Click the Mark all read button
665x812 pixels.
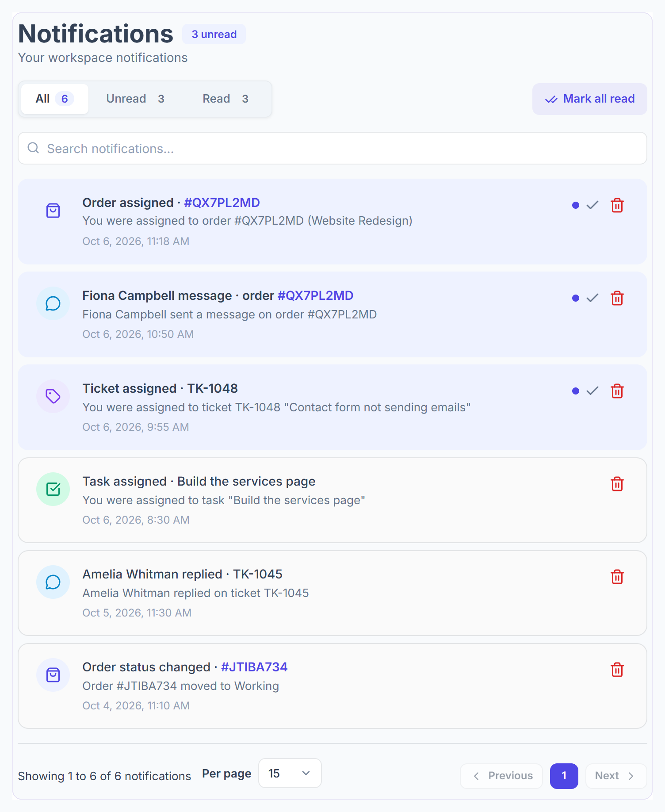[x=590, y=99]
